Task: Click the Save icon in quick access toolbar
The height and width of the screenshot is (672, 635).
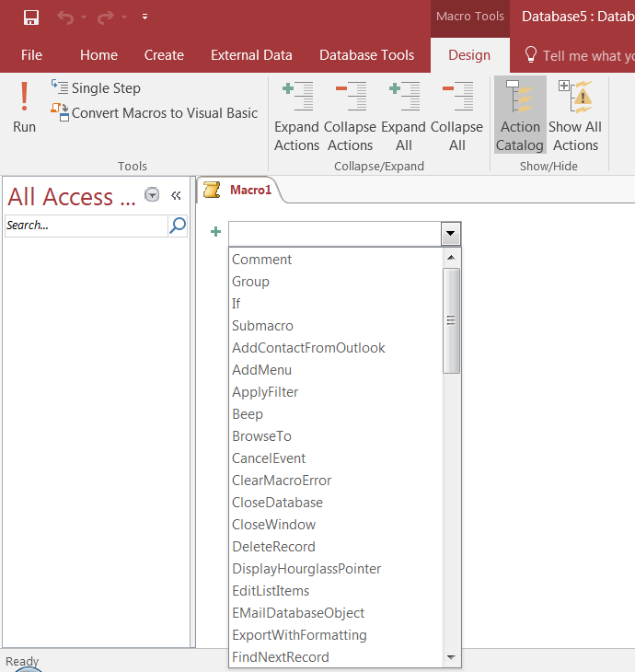Action: click(x=31, y=17)
